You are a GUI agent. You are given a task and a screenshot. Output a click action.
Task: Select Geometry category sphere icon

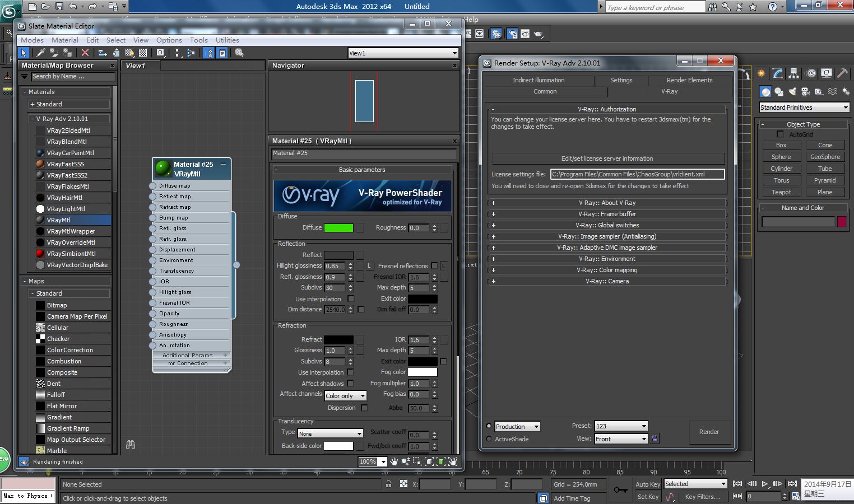click(x=765, y=91)
